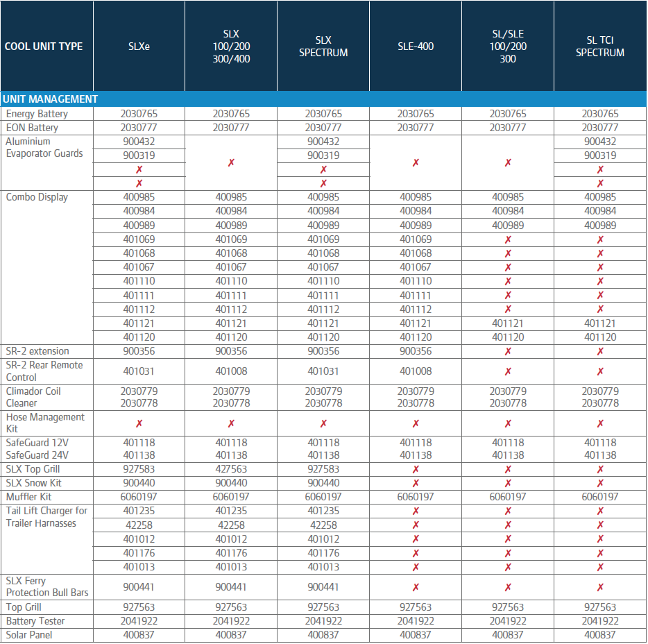
Task: Click the ✗ for Combo Display 401069 under SL TCI SPECTRUM
Action: click(599, 239)
